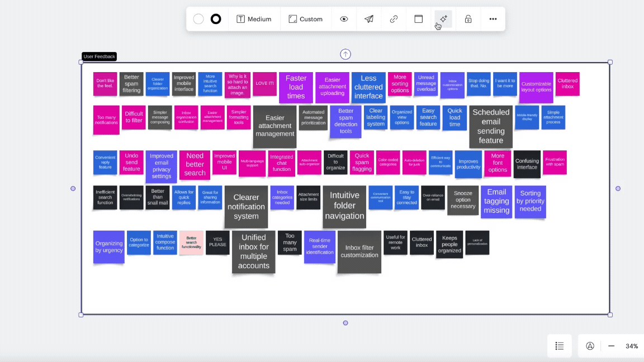The height and width of the screenshot is (362, 644).
Task: Click the circled A icon near zoom
Action: (590, 346)
